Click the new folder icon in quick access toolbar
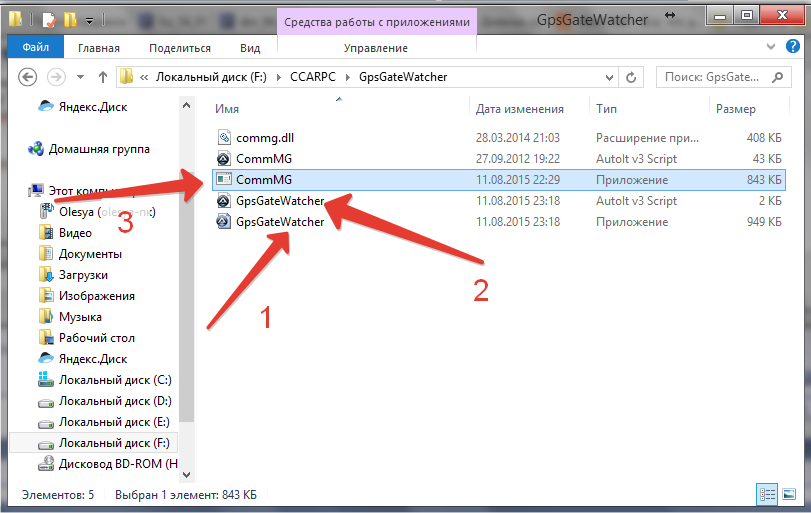The height and width of the screenshot is (513, 811). (x=70, y=20)
